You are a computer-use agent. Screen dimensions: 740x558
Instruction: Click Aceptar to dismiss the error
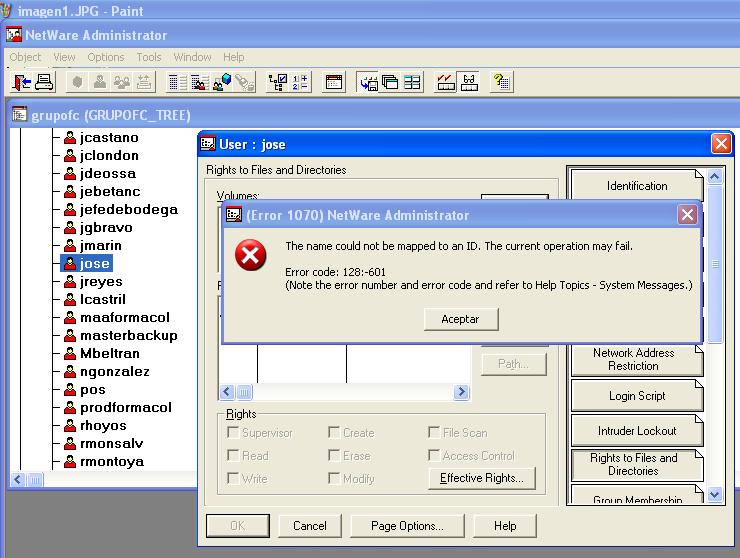461,319
